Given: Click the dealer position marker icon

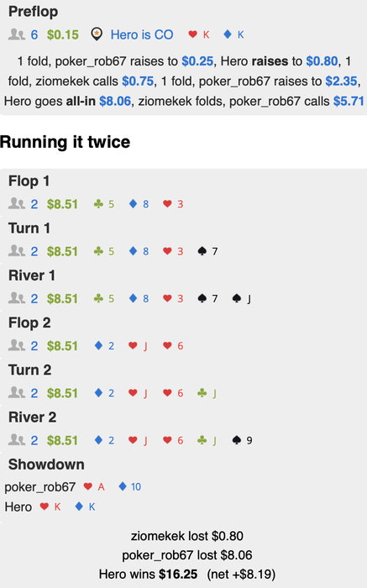Looking at the screenshot, I should point(97,34).
